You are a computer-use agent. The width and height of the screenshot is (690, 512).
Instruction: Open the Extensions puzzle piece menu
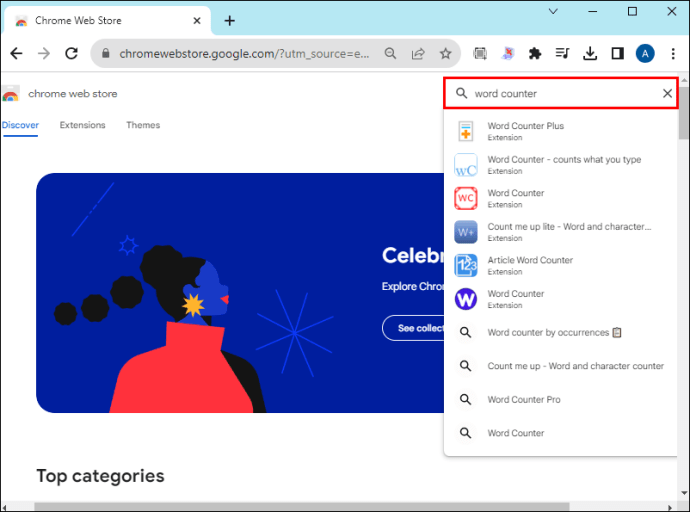pos(535,54)
